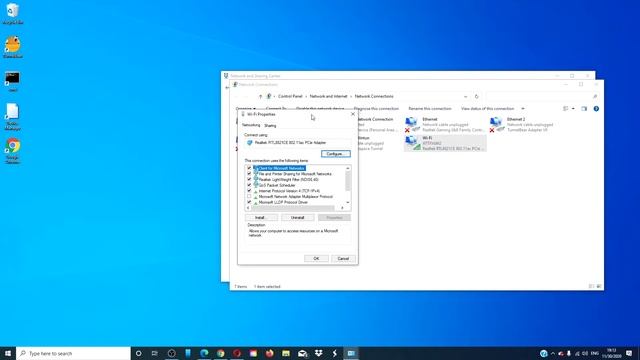Select the Ethernet 2 adapter icon
The width and height of the screenshot is (640, 360).
(496, 124)
